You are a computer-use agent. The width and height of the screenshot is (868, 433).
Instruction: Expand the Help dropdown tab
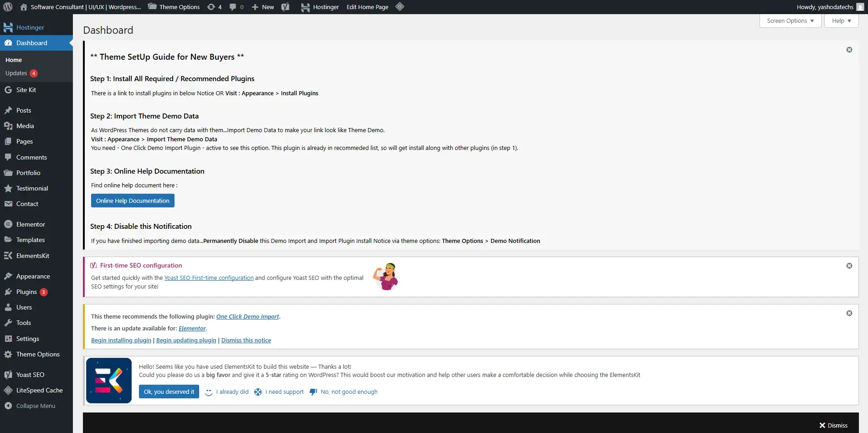point(841,21)
